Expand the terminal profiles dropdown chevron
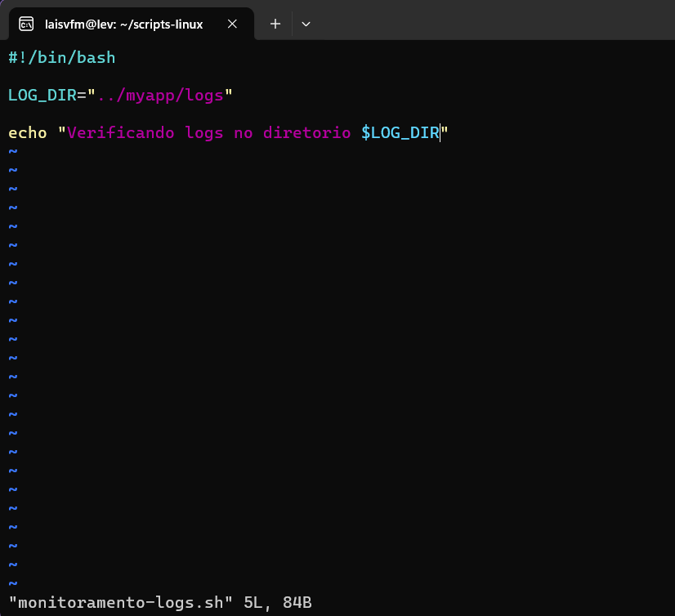675x616 pixels. tap(306, 24)
